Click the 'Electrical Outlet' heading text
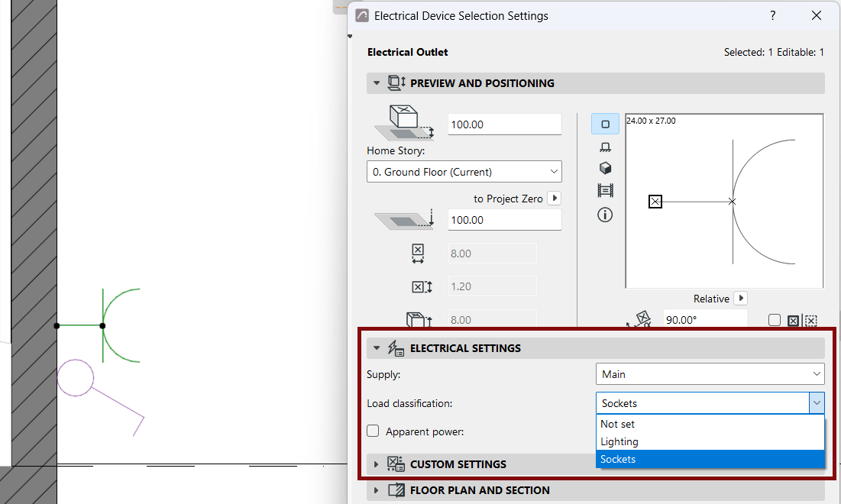Screen dimensions: 841x504 [x=407, y=52]
